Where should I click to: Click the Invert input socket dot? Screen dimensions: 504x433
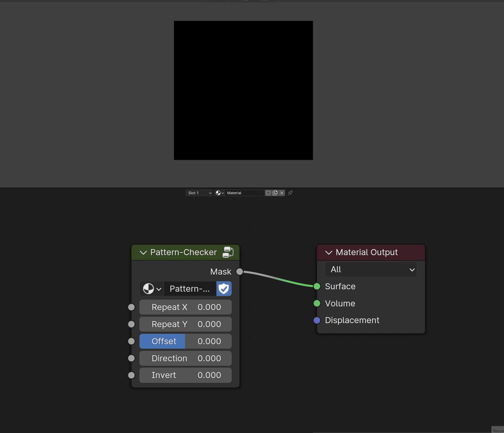pyautogui.click(x=131, y=375)
